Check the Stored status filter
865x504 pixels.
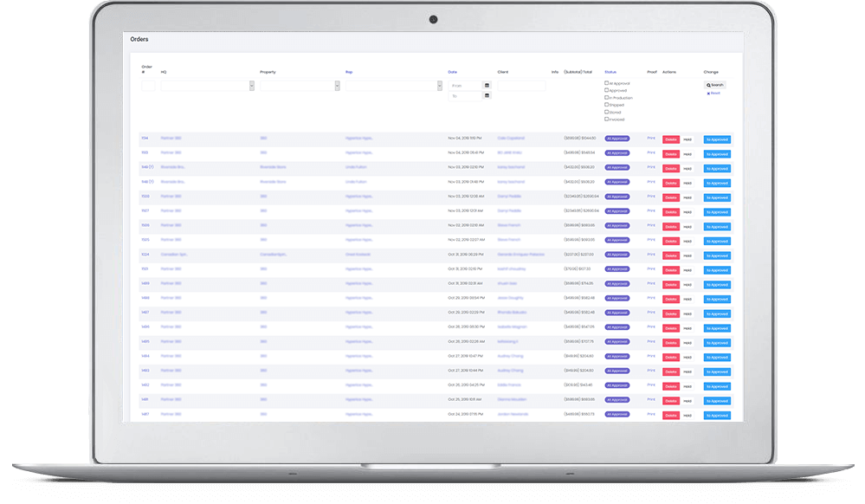[606, 112]
